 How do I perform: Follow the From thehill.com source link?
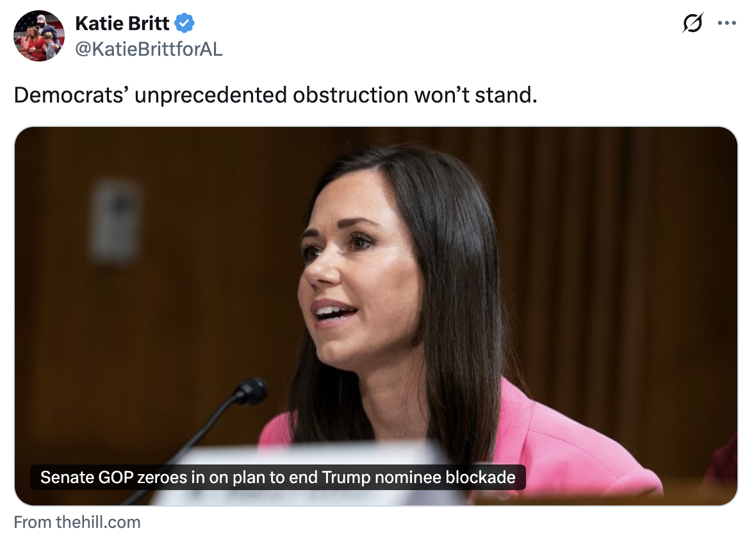77,522
